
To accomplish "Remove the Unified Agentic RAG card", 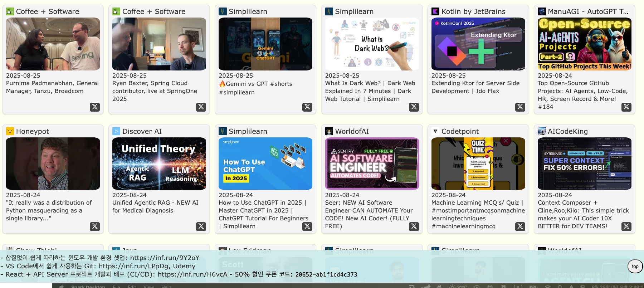I will 201,226.
